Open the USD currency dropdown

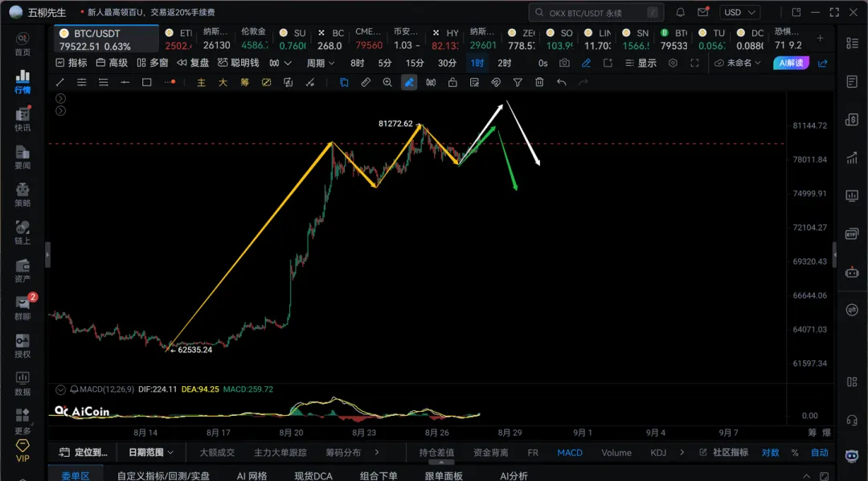tap(739, 12)
